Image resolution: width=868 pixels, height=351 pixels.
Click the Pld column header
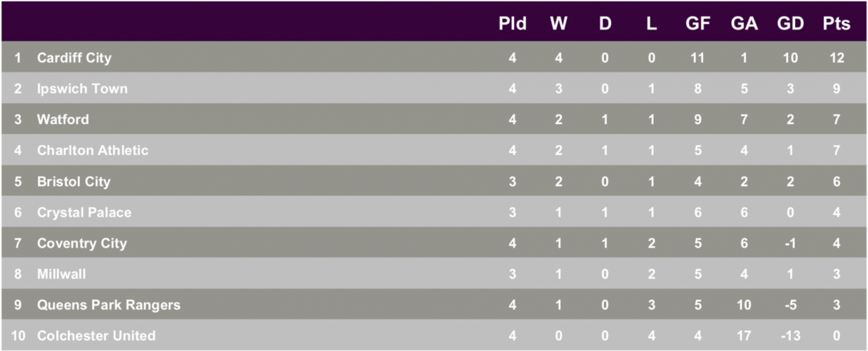click(x=513, y=24)
